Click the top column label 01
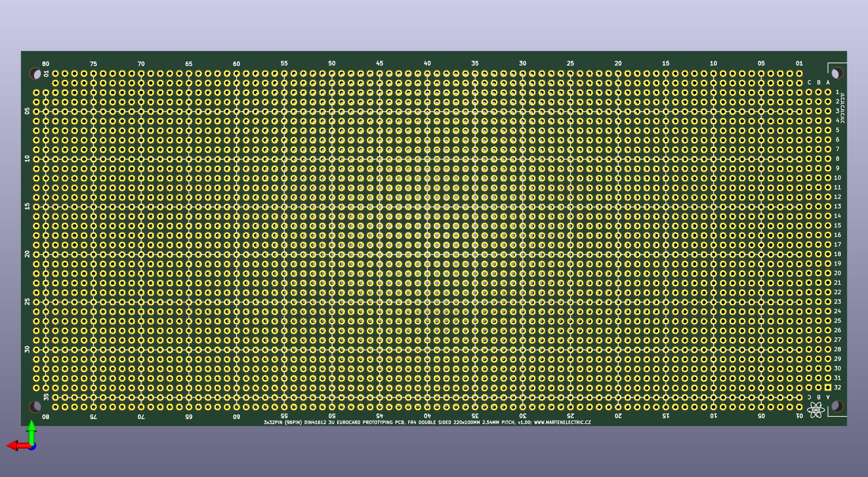This screenshot has height=477, width=868. [799, 63]
